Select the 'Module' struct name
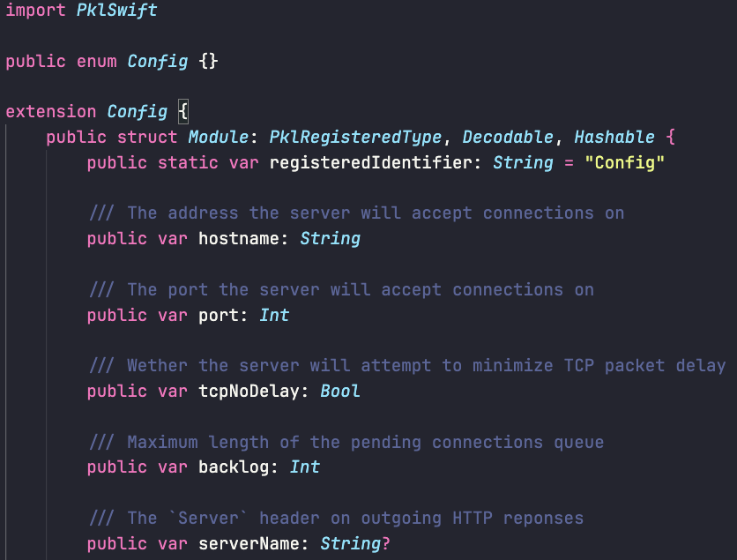This screenshot has height=560, width=737. point(218,138)
